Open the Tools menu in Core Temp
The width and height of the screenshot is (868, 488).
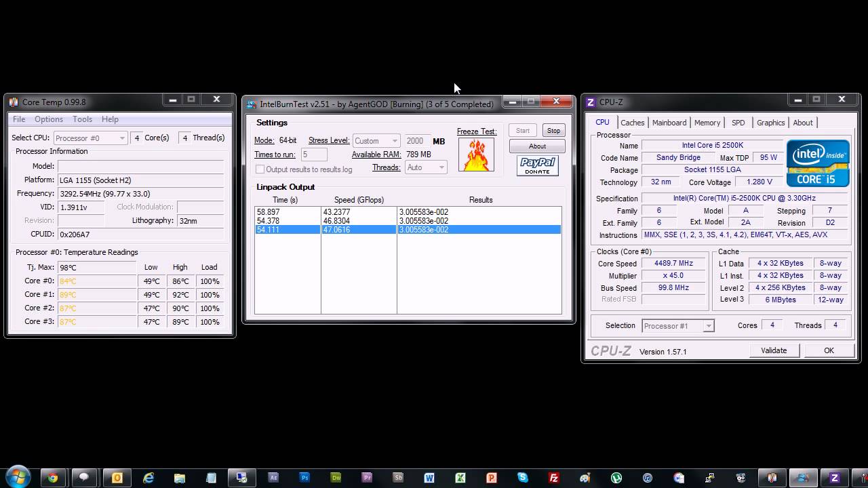(x=83, y=119)
